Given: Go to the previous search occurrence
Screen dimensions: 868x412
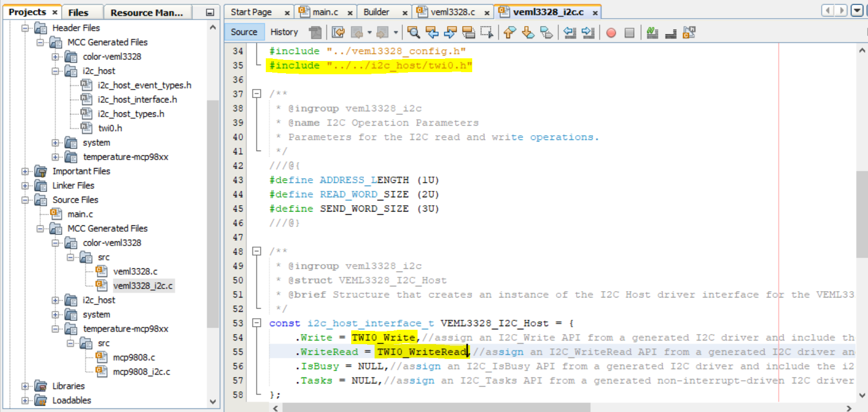Looking at the screenshot, I should coord(432,32).
